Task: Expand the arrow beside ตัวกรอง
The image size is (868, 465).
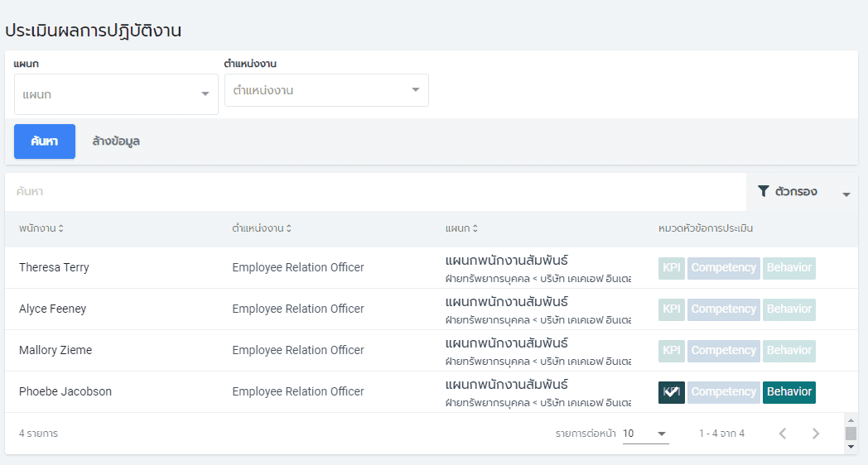Action: point(846,194)
